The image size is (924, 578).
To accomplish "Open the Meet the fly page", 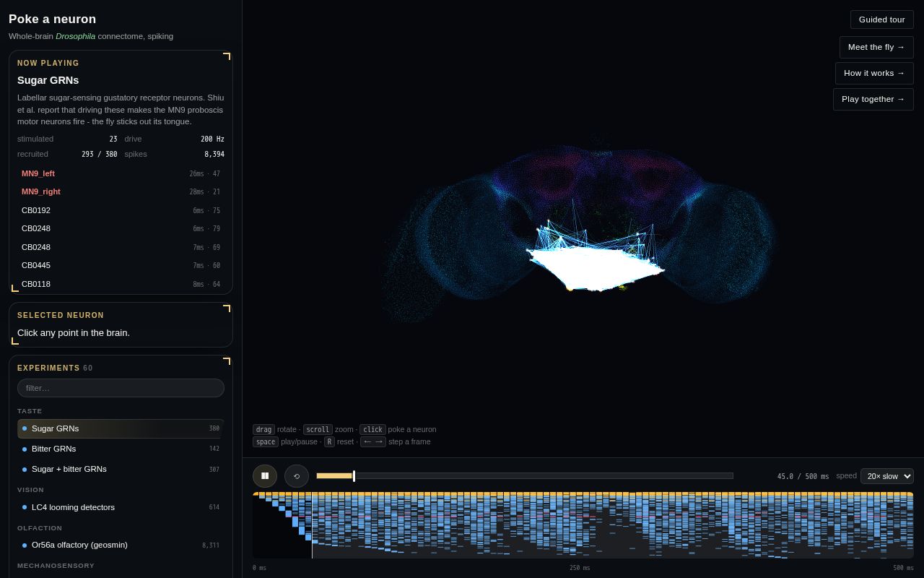I will click(x=876, y=47).
